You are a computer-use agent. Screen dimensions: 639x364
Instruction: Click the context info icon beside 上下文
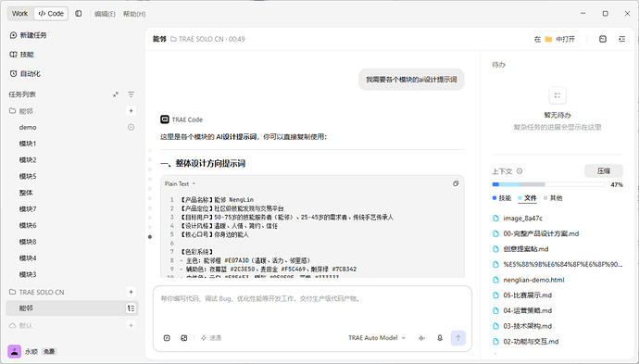(520, 171)
